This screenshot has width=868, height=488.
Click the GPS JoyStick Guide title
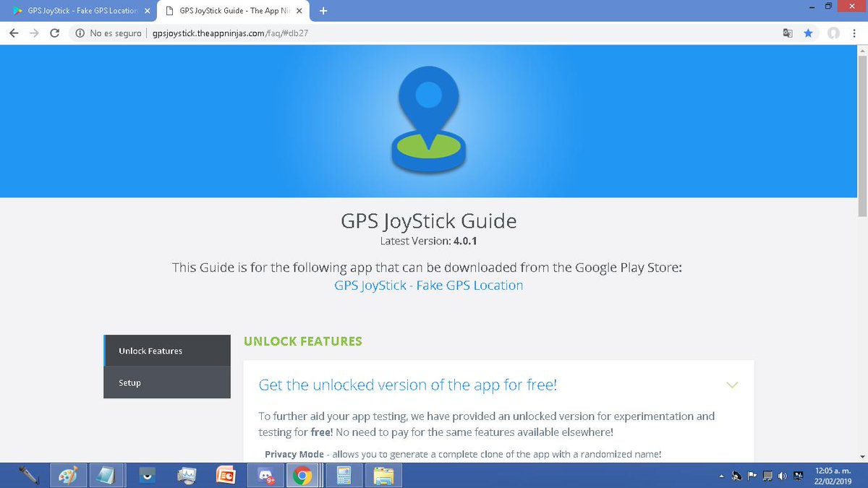[x=428, y=221]
